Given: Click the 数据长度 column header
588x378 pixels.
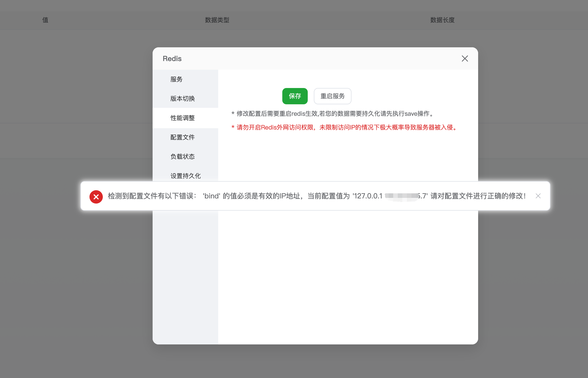Looking at the screenshot, I should point(442,20).
